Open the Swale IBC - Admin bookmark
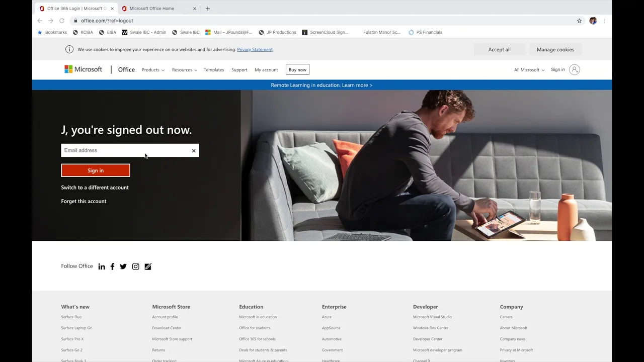The width and height of the screenshot is (644, 362). point(144,32)
